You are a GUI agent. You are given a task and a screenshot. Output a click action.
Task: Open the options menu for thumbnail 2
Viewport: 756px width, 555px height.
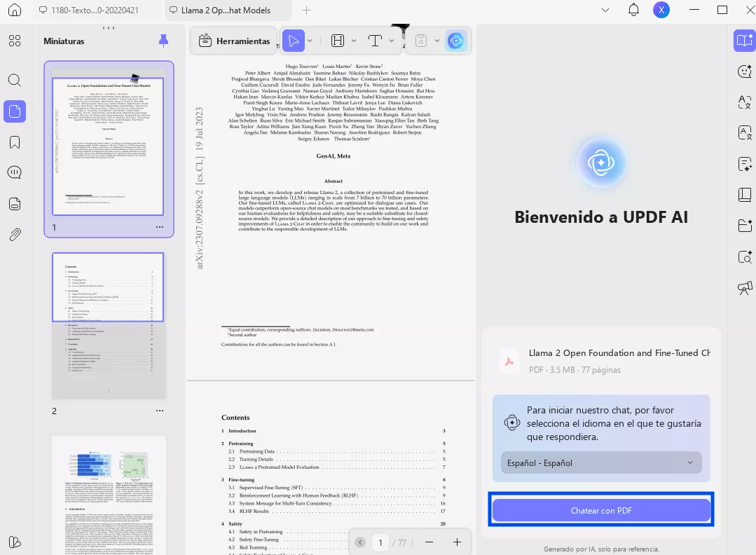pos(160,411)
